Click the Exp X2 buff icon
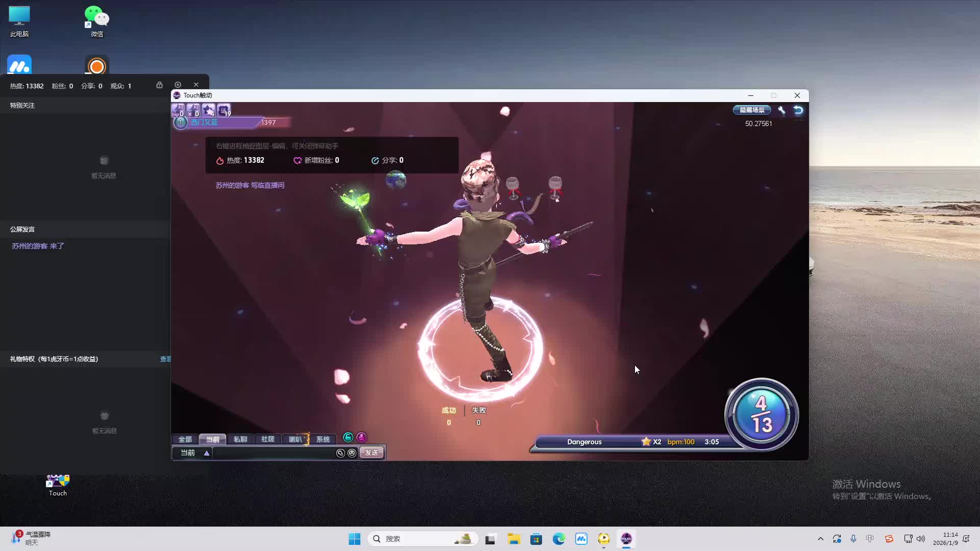 tap(178, 110)
